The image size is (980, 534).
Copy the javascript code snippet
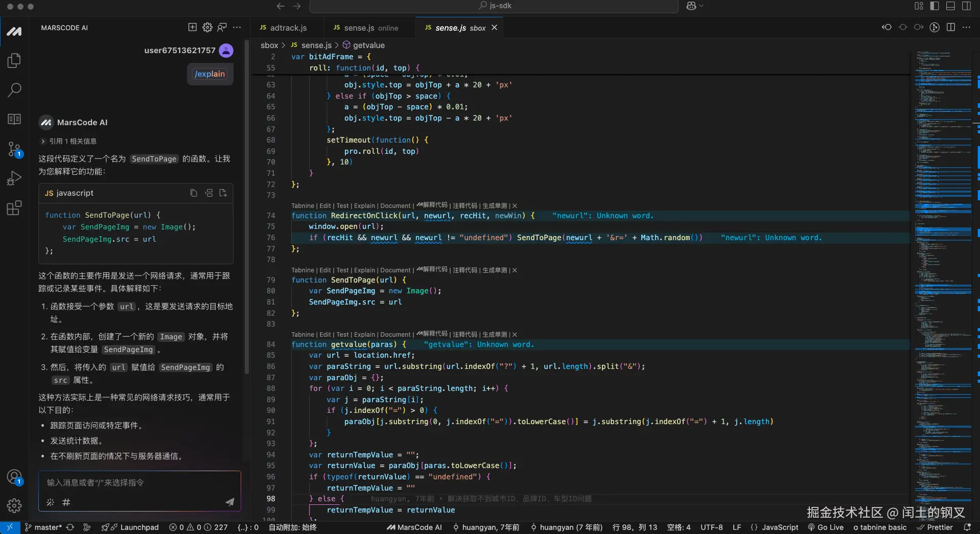coord(194,193)
